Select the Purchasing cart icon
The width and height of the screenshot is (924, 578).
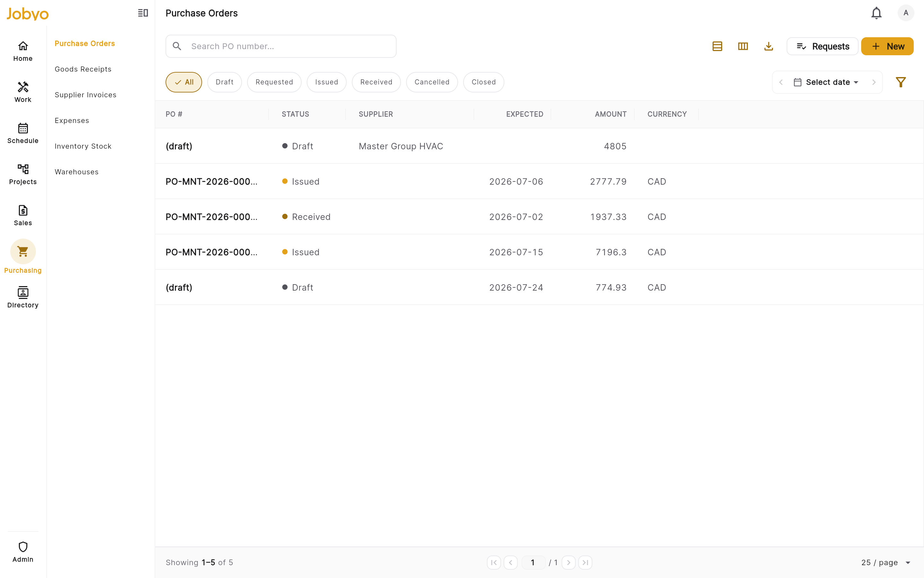(23, 251)
